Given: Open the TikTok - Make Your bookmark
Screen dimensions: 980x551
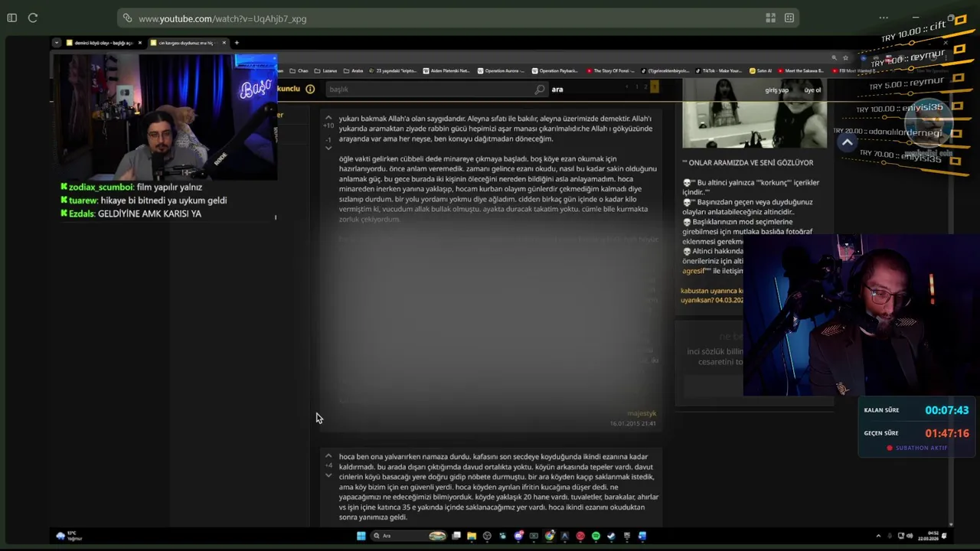Looking at the screenshot, I should pos(718,70).
